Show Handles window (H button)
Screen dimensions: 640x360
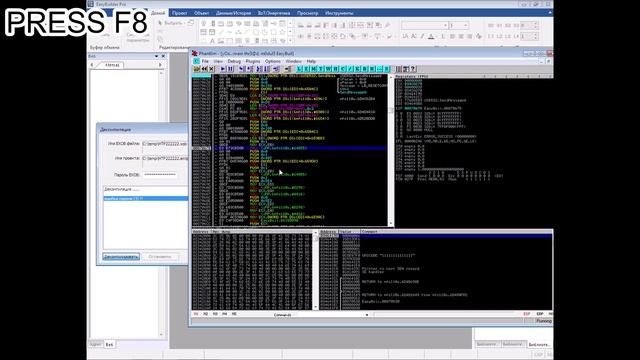(336, 69)
